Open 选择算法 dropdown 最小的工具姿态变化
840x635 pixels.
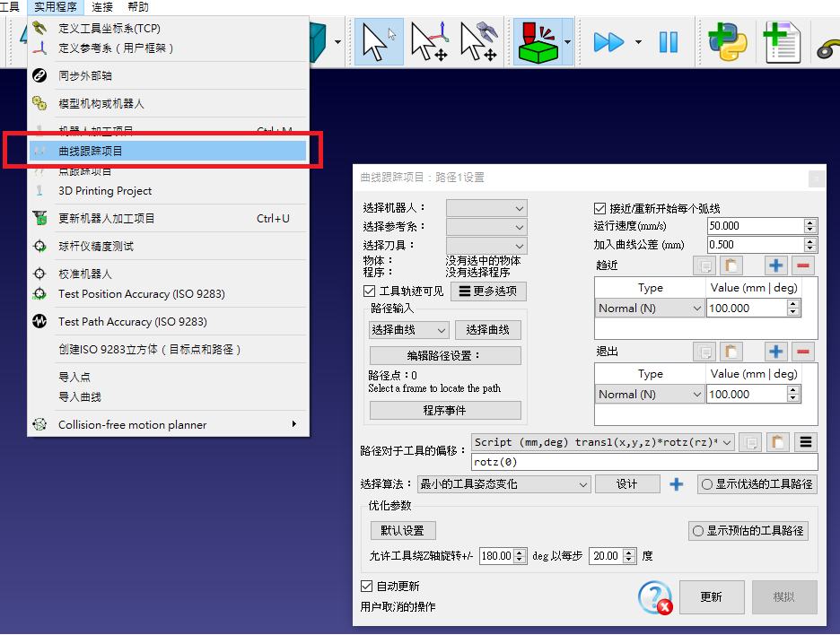pos(503,484)
